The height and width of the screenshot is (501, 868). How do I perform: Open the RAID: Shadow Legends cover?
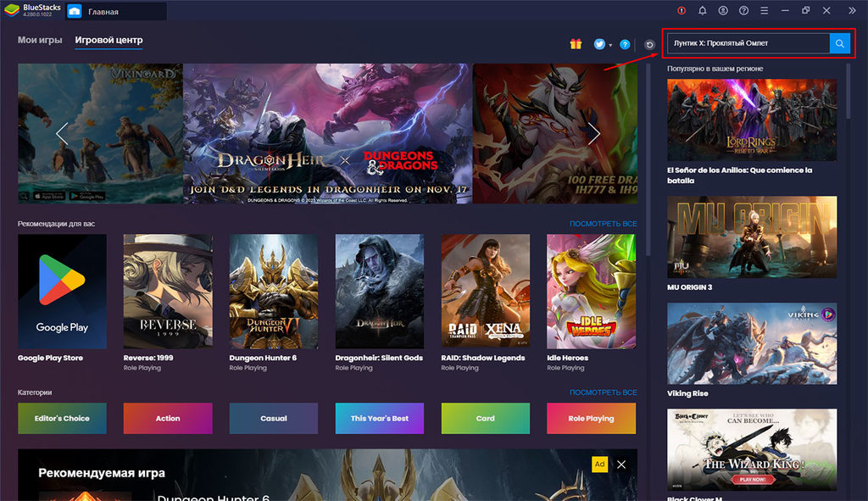[486, 291]
